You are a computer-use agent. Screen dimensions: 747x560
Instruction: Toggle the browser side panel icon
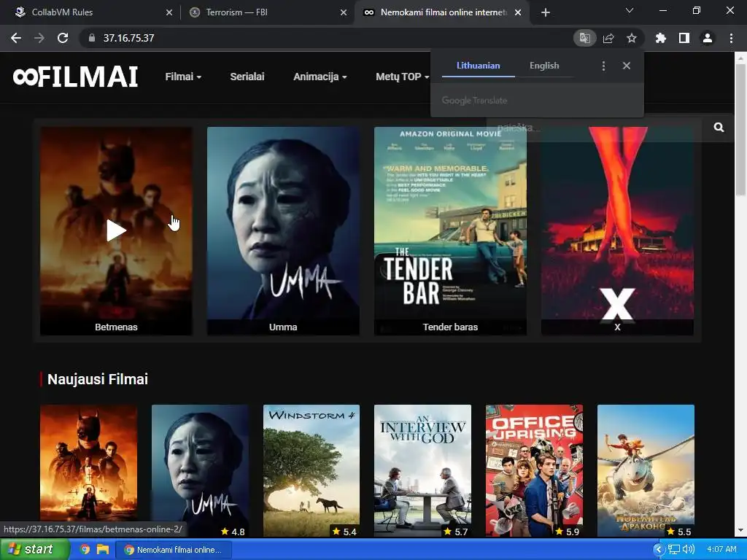click(684, 38)
